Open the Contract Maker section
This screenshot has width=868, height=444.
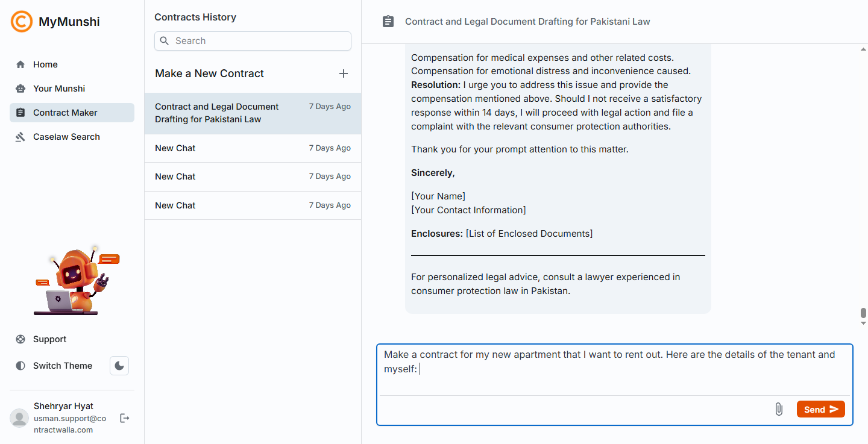click(x=65, y=113)
